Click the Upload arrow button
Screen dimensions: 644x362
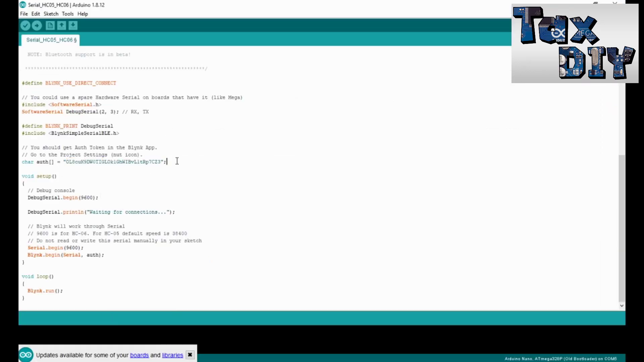click(37, 25)
